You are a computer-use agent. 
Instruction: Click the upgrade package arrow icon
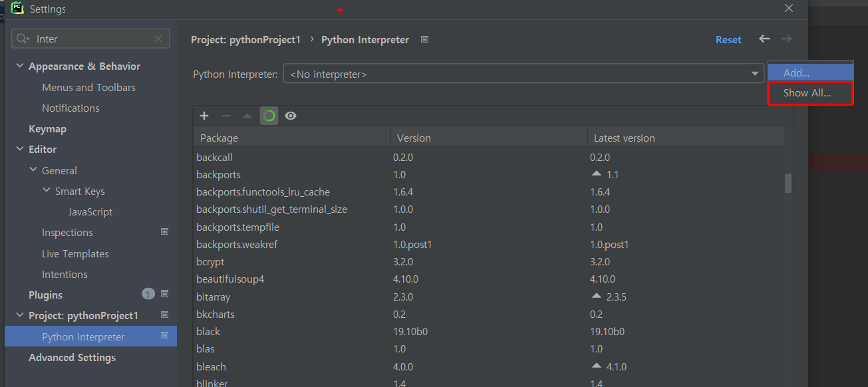[x=247, y=116]
